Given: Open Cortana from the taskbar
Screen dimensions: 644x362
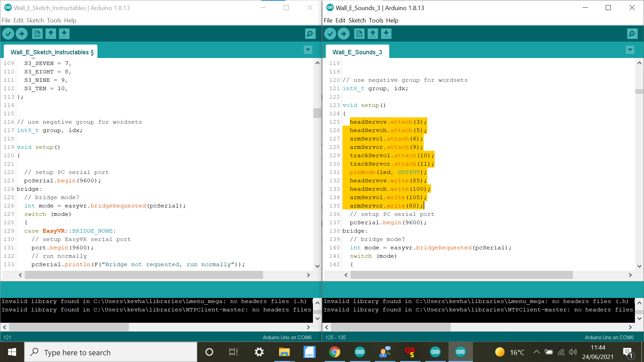Looking at the screenshot, I should 209,352.
